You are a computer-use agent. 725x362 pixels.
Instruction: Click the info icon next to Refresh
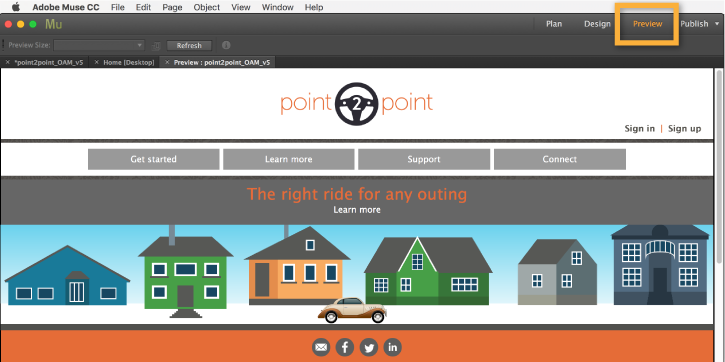coord(226,45)
